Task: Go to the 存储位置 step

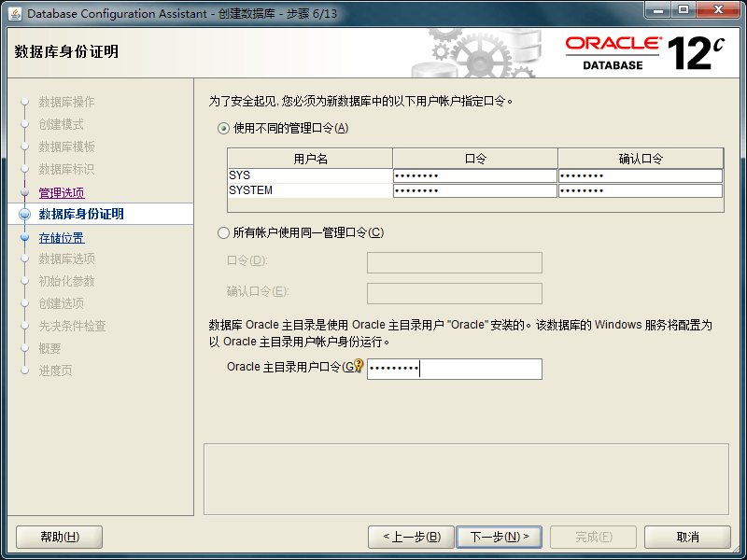Action: pos(62,237)
